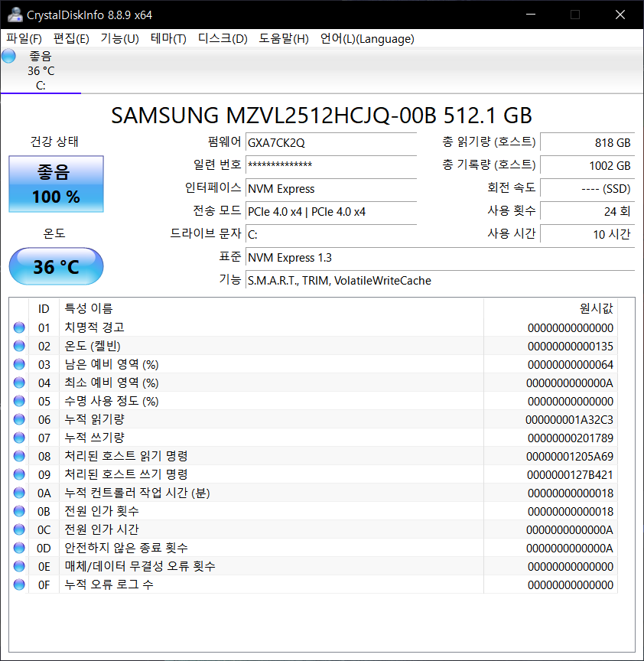Select the 수명 사용 정도 (%) row
This screenshot has width=644, height=661.
pyautogui.click(x=314, y=401)
